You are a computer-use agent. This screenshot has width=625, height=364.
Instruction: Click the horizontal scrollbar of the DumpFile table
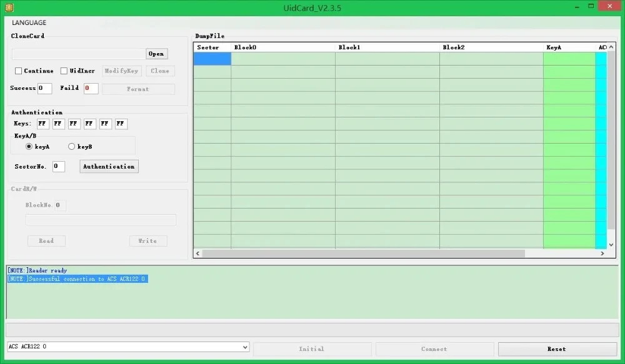364,253
